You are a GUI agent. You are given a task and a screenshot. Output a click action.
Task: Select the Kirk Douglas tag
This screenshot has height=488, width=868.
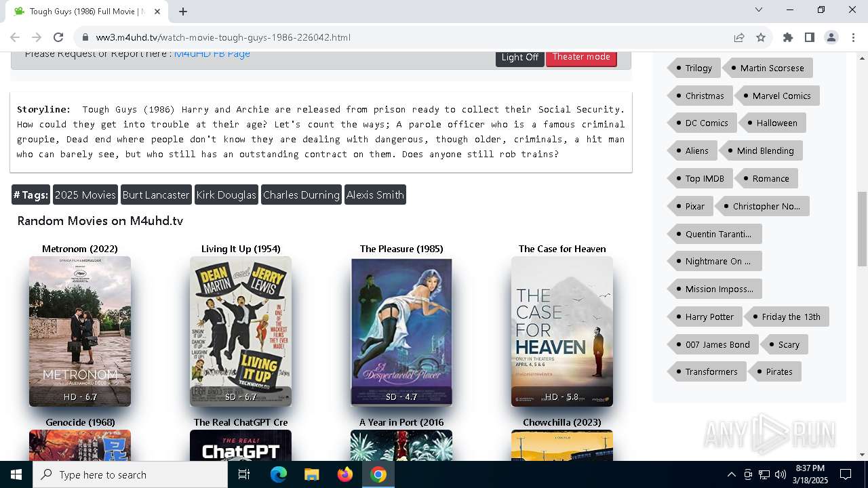(x=226, y=195)
